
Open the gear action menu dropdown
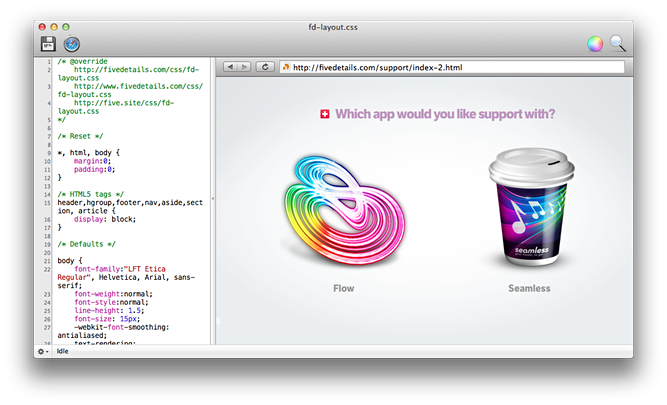43,352
